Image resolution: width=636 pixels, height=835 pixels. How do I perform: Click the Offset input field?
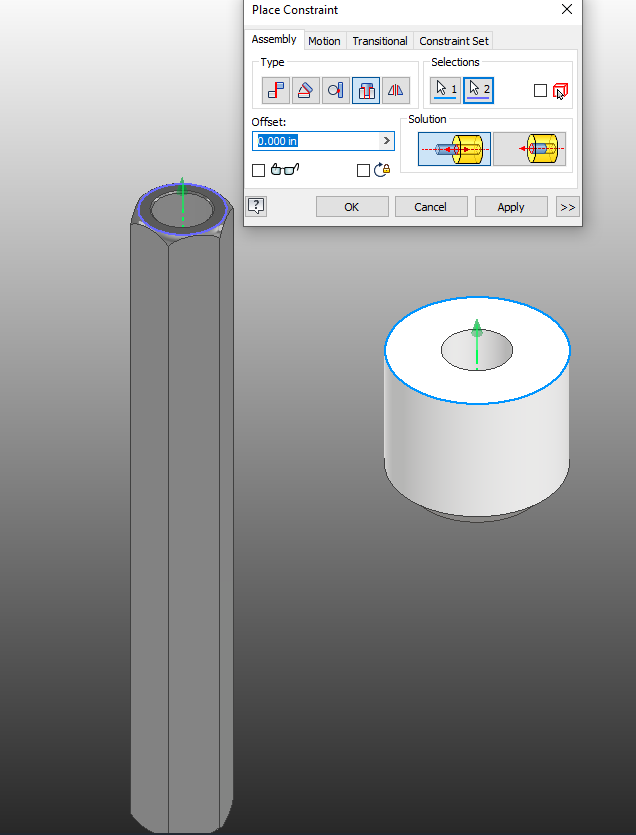(323, 141)
